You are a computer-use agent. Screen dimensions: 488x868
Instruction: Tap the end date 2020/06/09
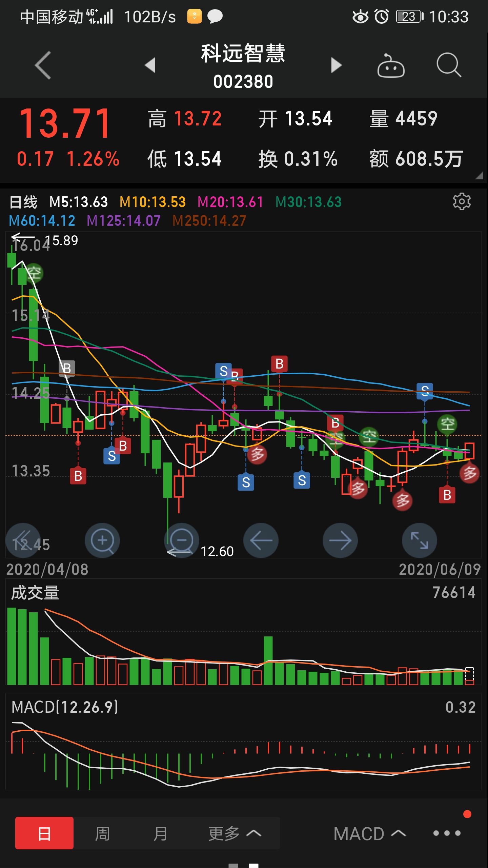click(x=440, y=570)
